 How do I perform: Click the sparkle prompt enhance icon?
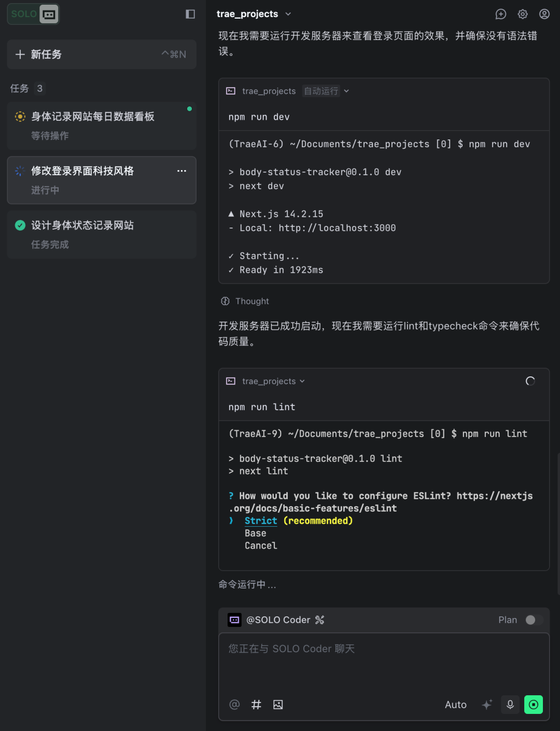(487, 704)
